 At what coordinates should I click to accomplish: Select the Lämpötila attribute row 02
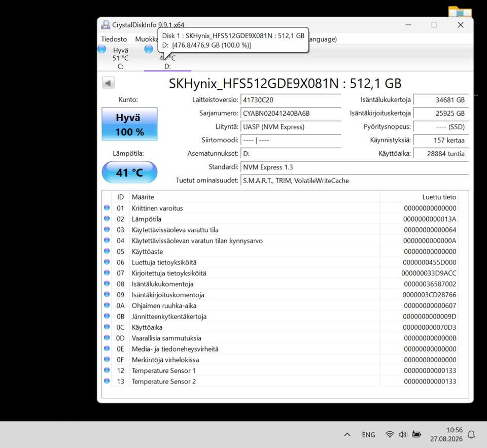click(x=280, y=219)
